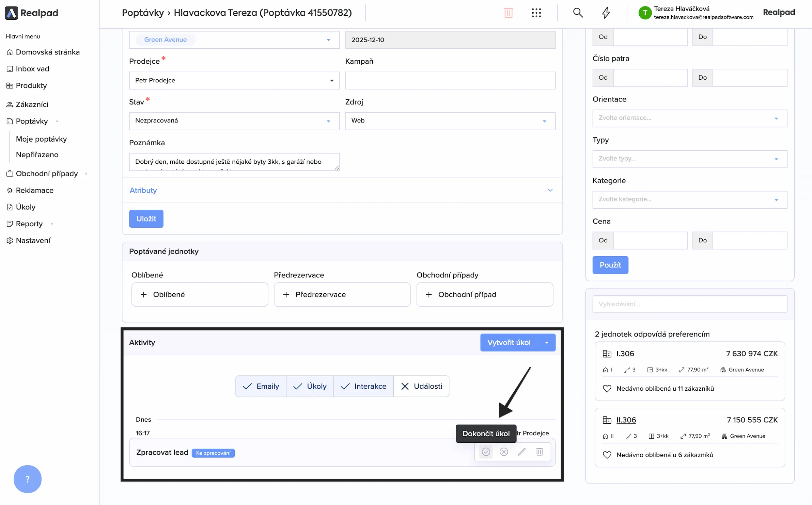Toggle the Emaily activity filter

(261, 386)
